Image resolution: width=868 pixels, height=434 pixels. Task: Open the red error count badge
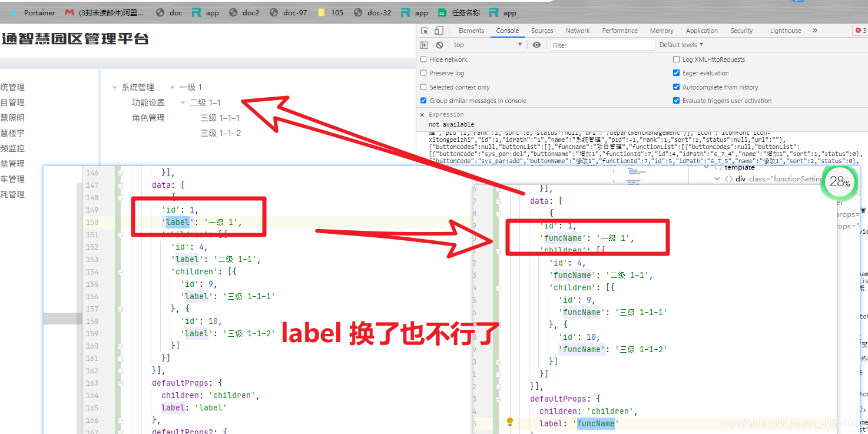861,31
